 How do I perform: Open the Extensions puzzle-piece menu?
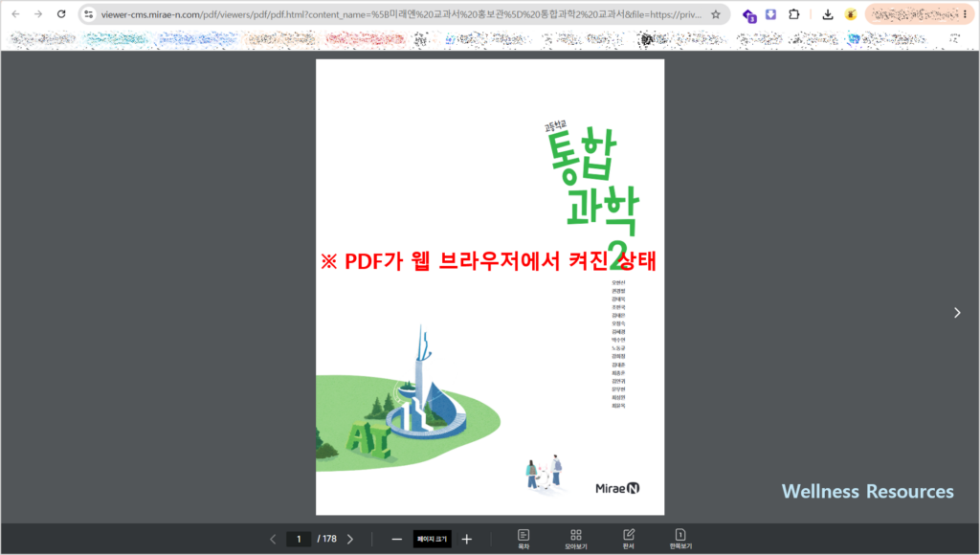click(x=793, y=13)
